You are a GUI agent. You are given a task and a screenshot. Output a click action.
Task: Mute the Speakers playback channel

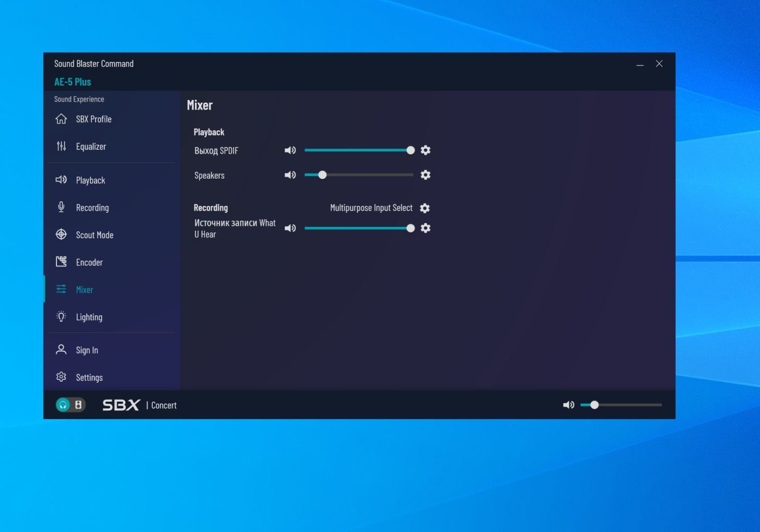[290, 175]
